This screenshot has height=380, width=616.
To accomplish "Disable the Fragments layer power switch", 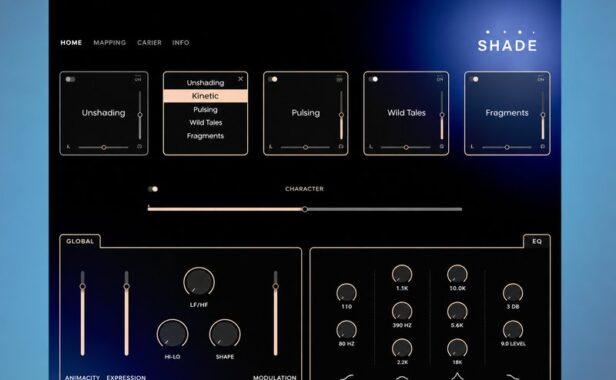I will 474,79.
